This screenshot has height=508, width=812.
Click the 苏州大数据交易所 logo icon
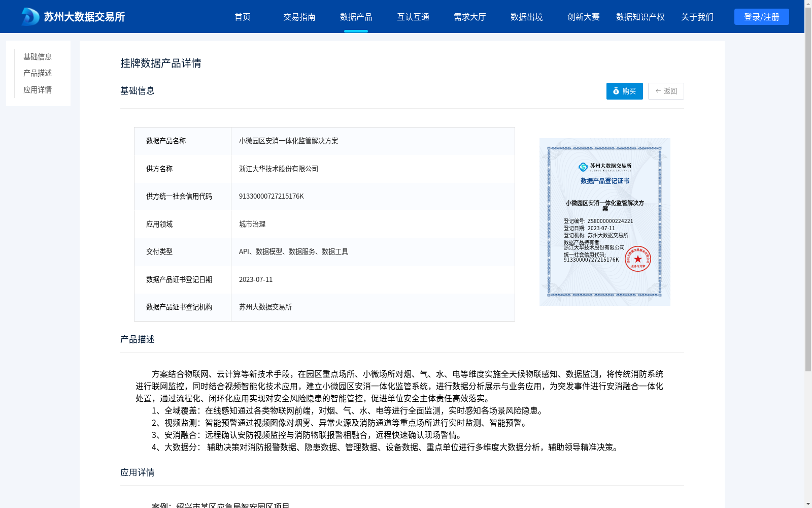[30, 17]
